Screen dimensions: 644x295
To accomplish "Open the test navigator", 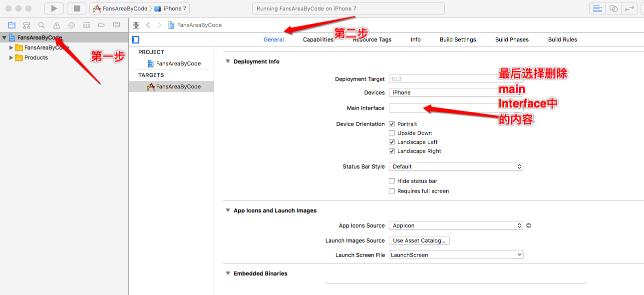I will pyautogui.click(x=71, y=25).
